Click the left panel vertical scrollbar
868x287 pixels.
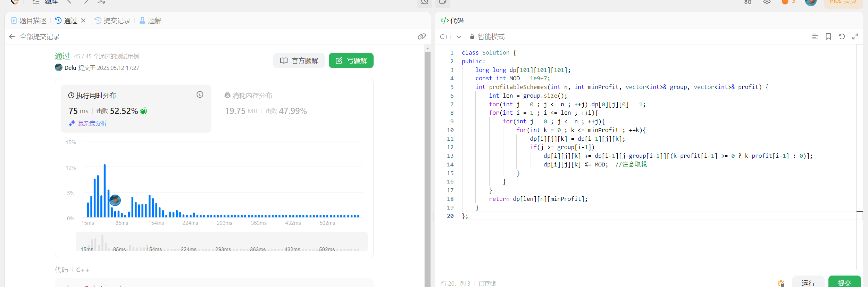click(427, 169)
